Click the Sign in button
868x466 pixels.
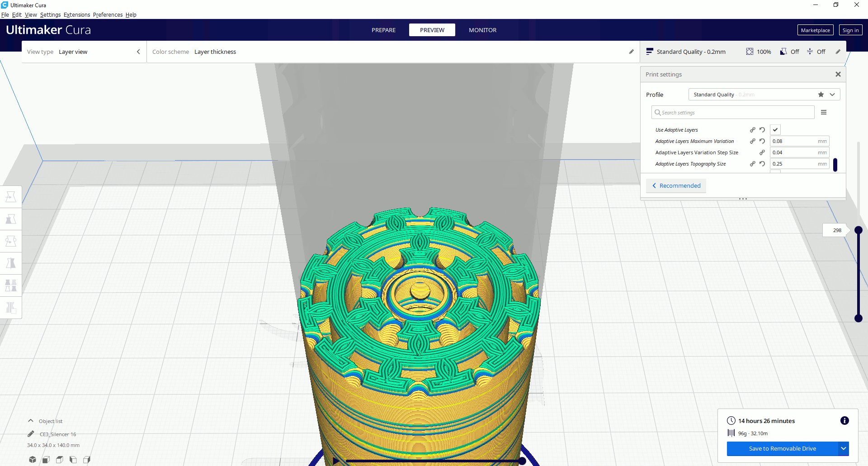850,30
